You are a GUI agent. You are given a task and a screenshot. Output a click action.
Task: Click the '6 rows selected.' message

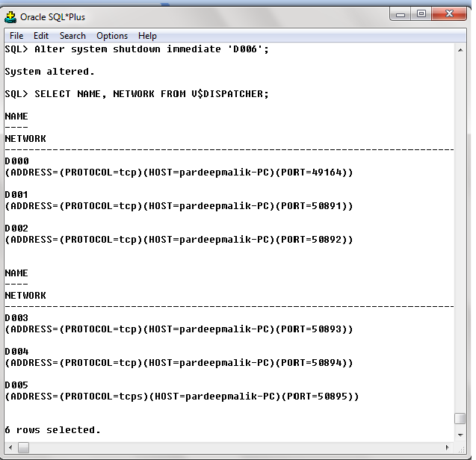point(52,430)
